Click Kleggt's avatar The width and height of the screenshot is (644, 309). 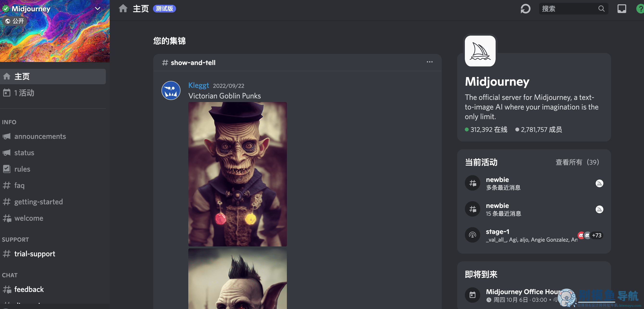click(171, 90)
